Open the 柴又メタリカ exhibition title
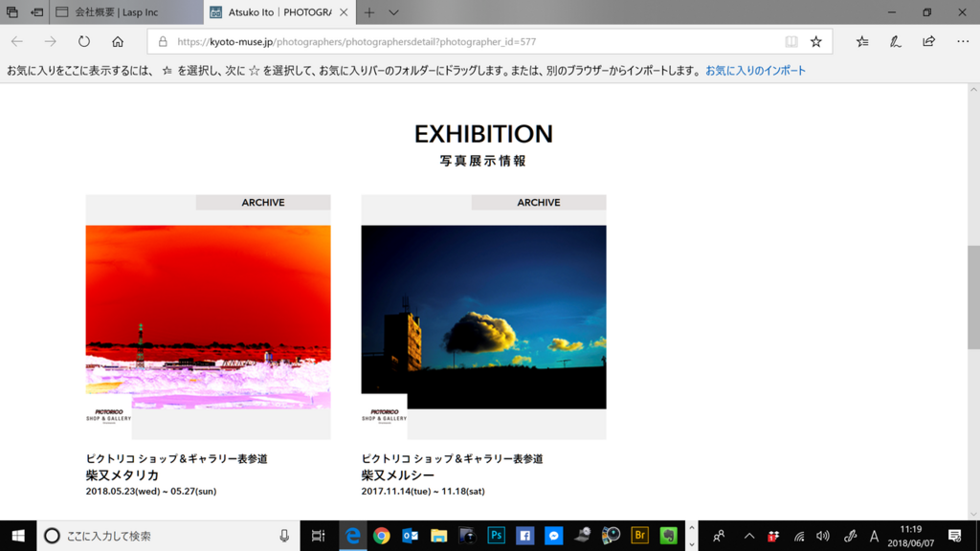The height and width of the screenshot is (551, 980). 122,474
